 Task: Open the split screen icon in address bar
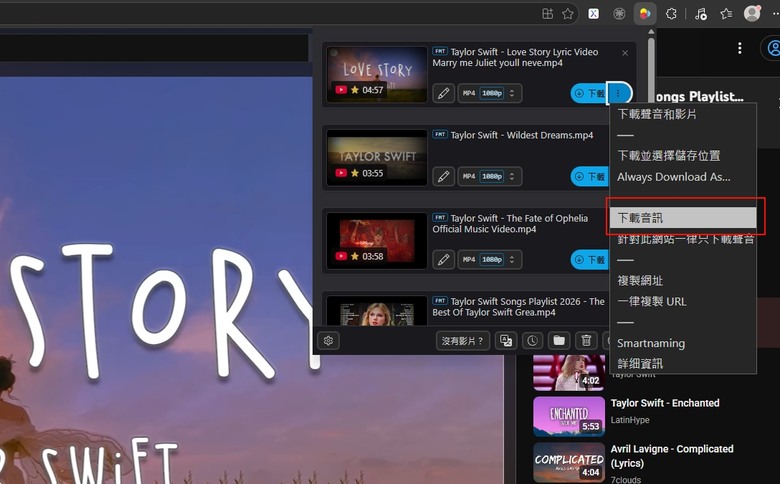(x=547, y=13)
